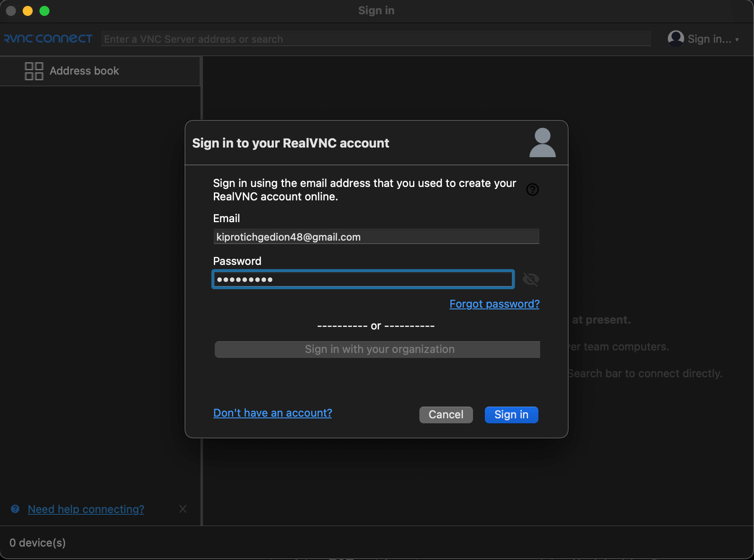Open the Sign in dropdown arrow
The image size is (754, 560).
[737, 39]
